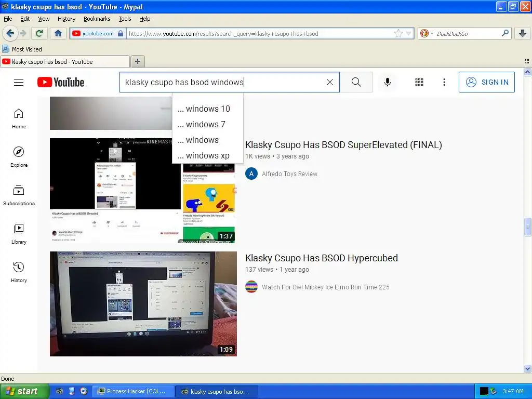Open the Tools menu
Image resolution: width=532 pixels, height=399 pixels.
point(125,19)
